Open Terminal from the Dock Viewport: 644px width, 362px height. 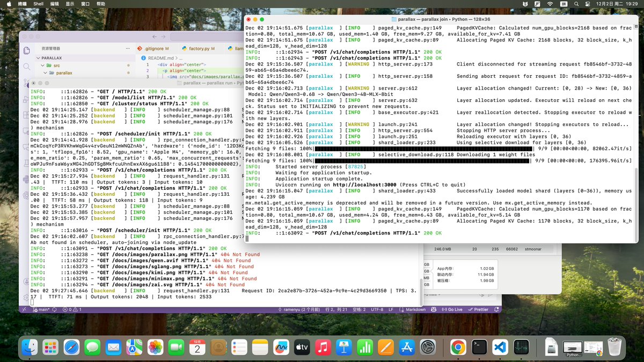pyautogui.click(x=479, y=347)
